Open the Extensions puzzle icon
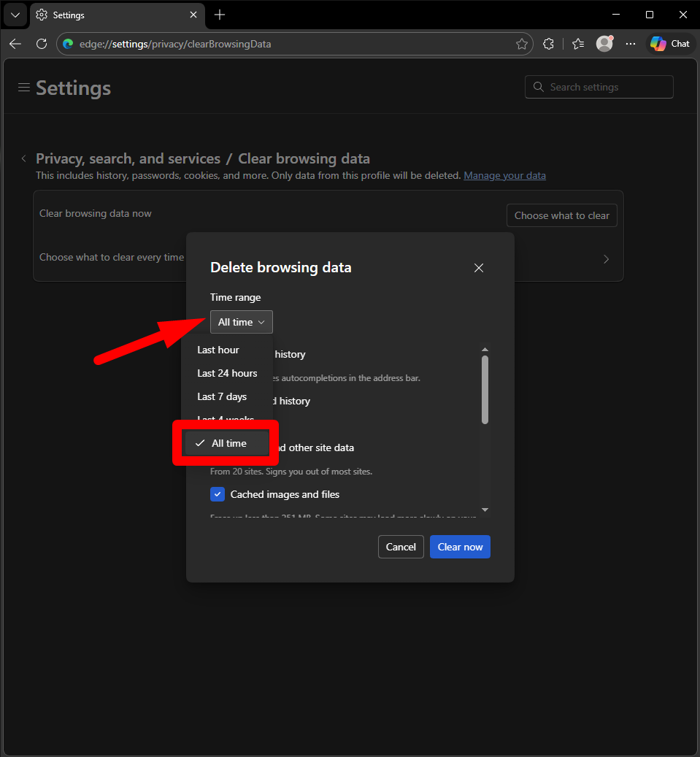 pyautogui.click(x=548, y=44)
